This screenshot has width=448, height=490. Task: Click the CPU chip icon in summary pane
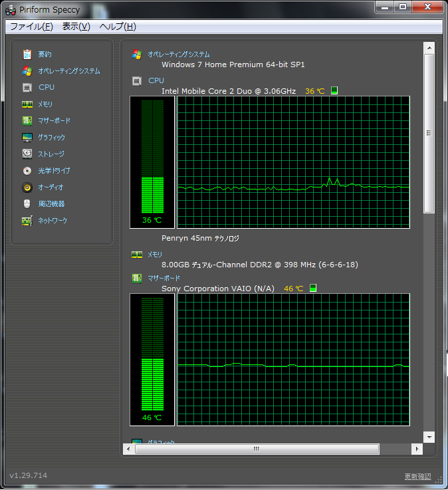(x=137, y=81)
